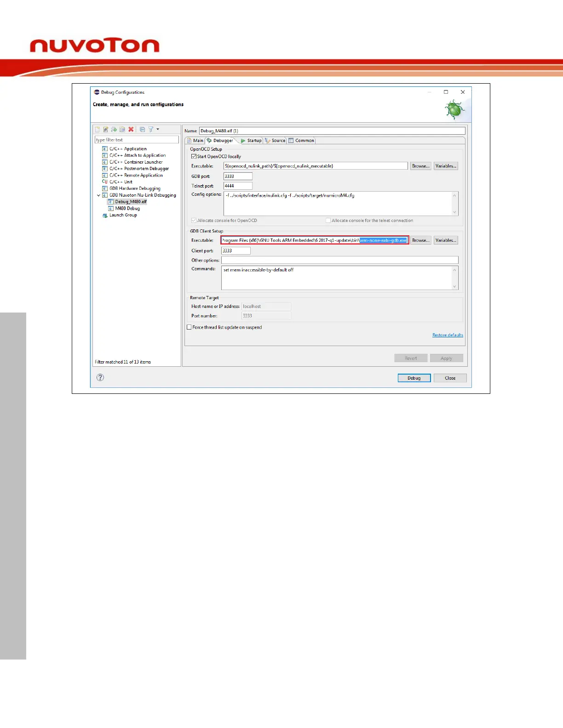This screenshot has height=728, width=563.
Task: Click the Export launch configuration icon
Action: tap(114, 130)
